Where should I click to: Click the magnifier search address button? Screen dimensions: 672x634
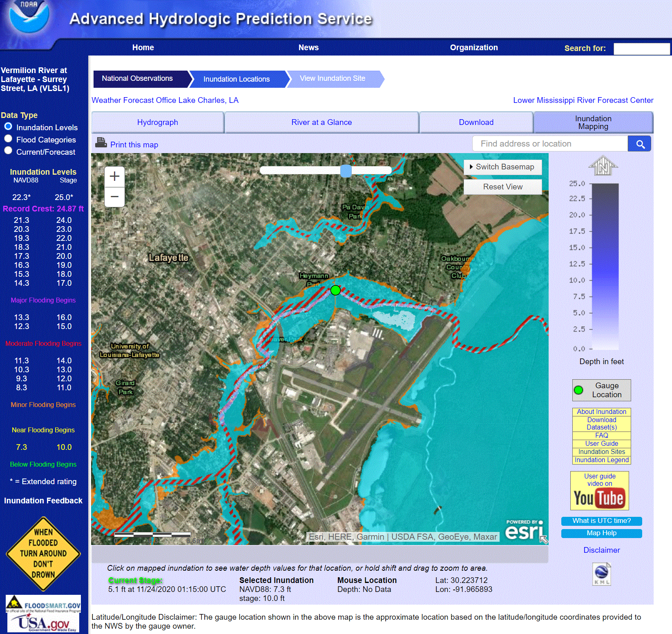(639, 144)
